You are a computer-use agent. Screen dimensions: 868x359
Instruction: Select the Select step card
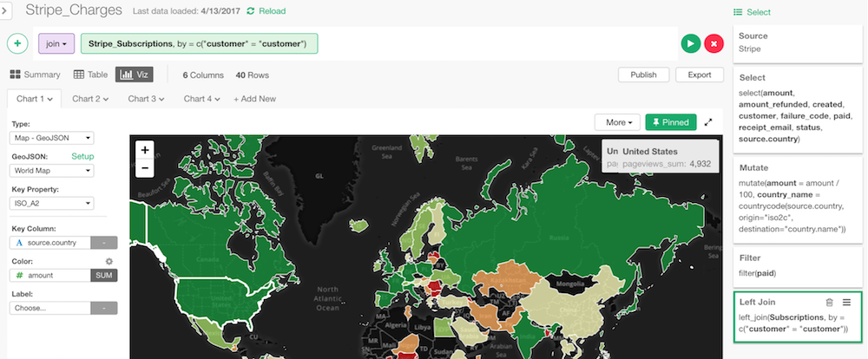798,109
